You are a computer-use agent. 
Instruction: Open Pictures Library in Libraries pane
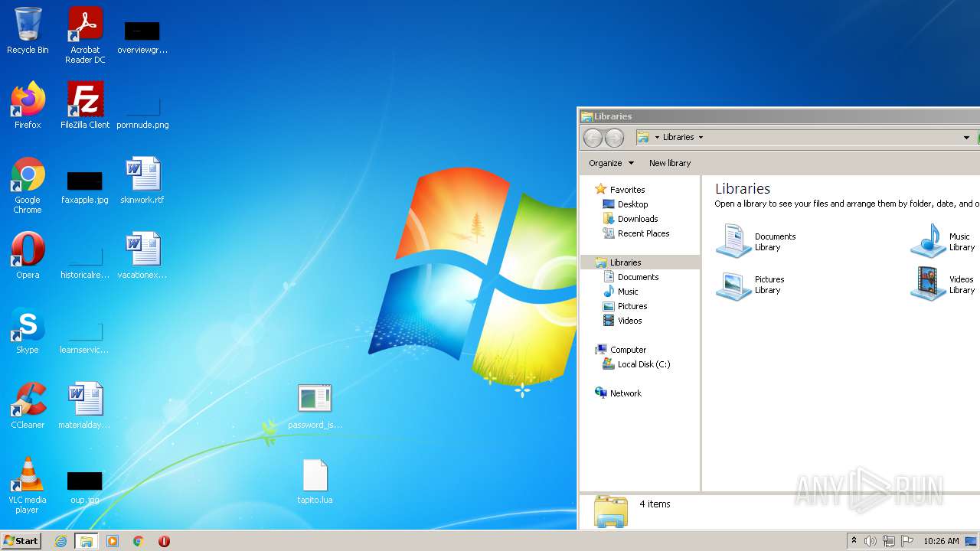(750, 284)
